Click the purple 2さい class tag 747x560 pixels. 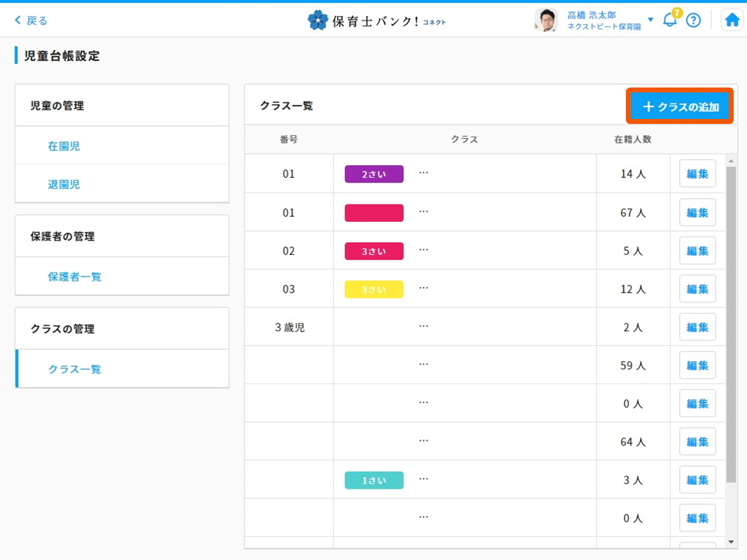(x=374, y=174)
